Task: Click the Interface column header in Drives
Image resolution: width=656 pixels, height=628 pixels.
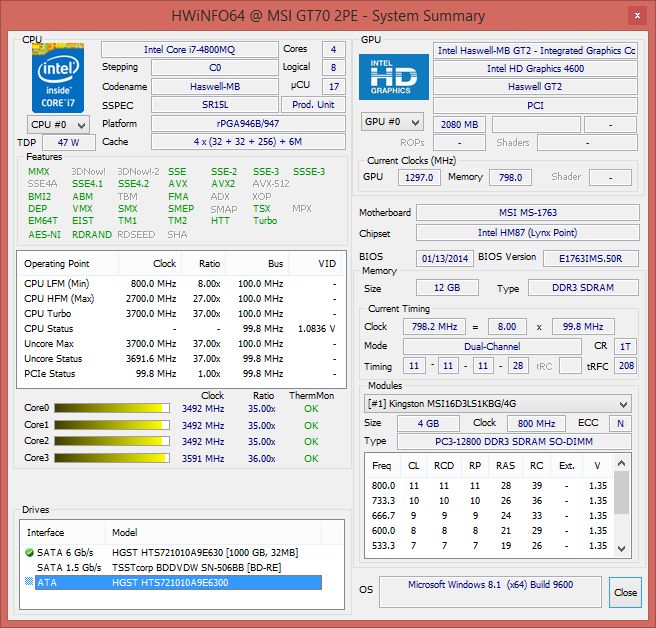Action: (x=63, y=533)
